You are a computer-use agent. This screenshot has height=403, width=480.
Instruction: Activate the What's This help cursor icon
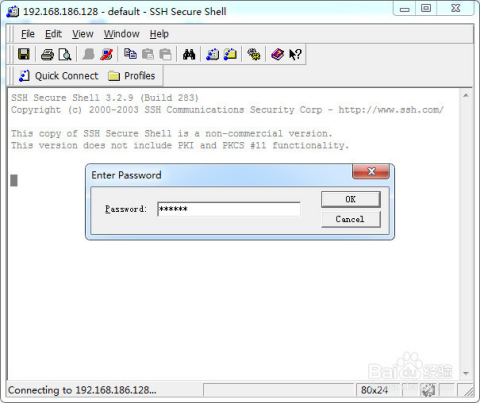coord(295,54)
